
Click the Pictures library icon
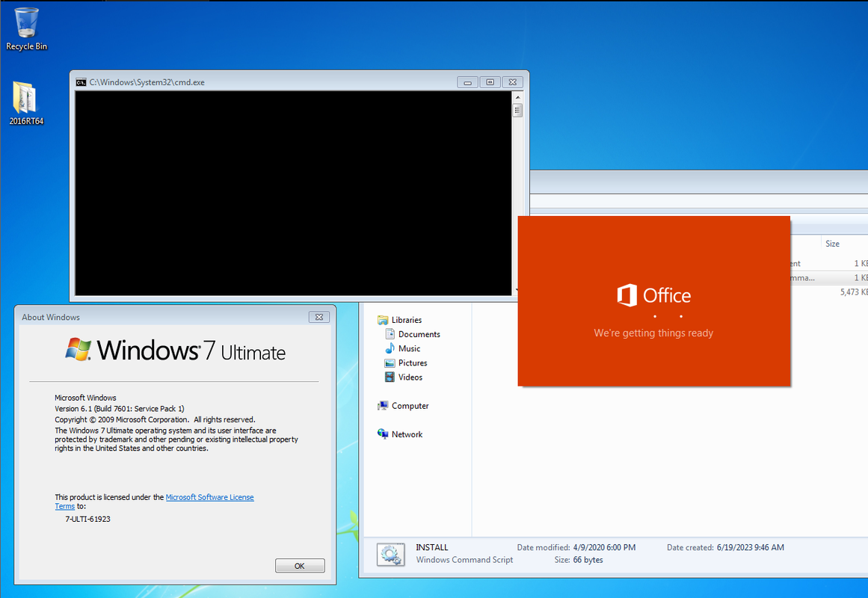[x=390, y=363]
